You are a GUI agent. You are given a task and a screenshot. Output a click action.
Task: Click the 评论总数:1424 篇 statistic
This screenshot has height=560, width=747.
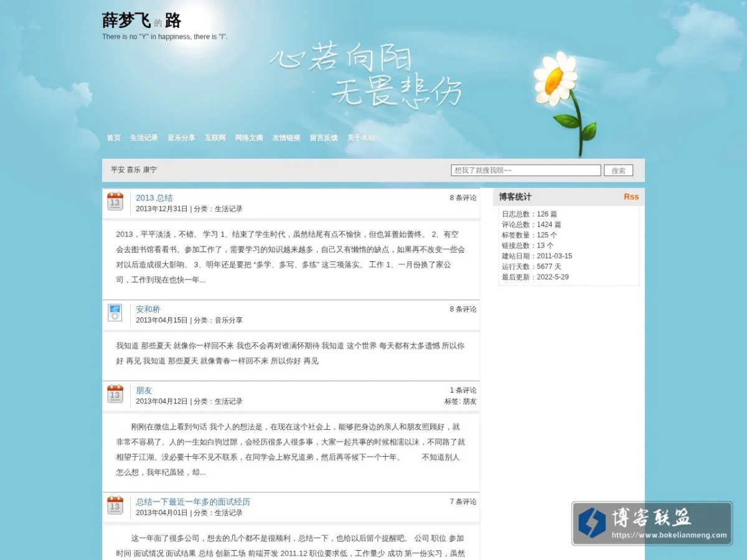tap(532, 225)
